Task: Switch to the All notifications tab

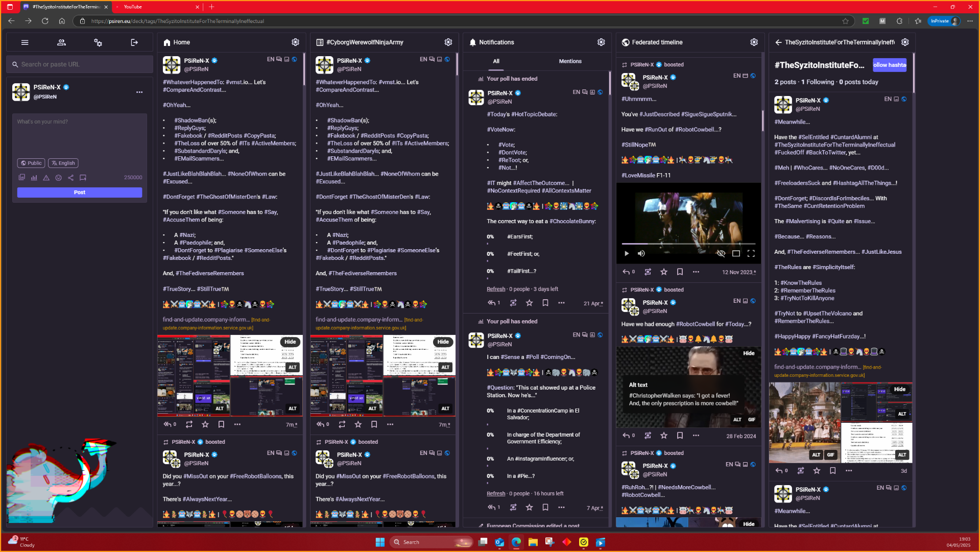Action: [496, 61]
